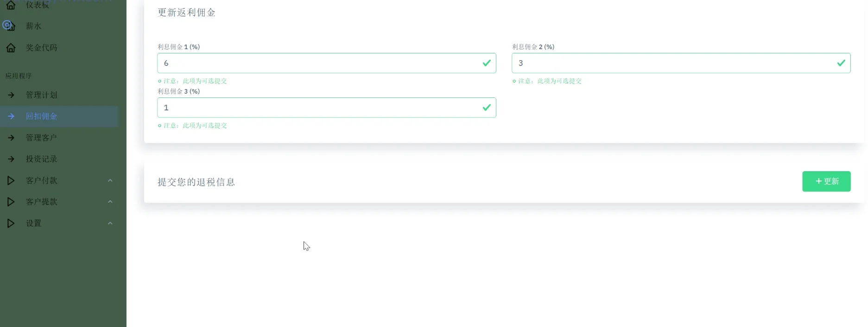Click into the 利息佣金 2 (%) field
This screenshot has height=327, width=868.
click(x=674, y=63)
